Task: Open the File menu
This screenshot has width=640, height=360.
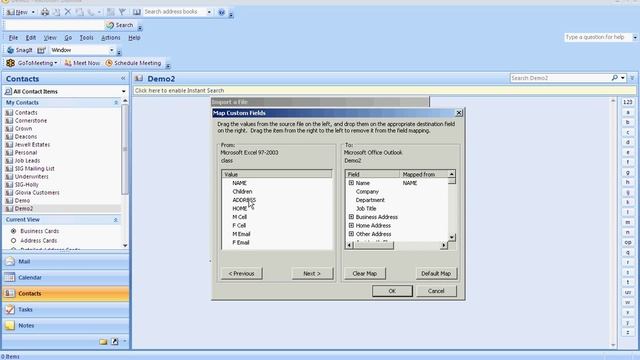Action: click(13, 38)
